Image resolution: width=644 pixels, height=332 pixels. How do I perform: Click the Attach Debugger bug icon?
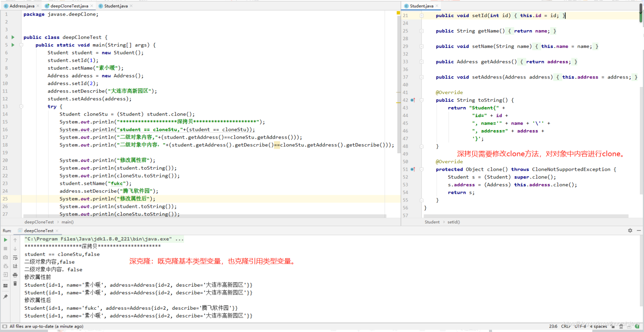6,266
